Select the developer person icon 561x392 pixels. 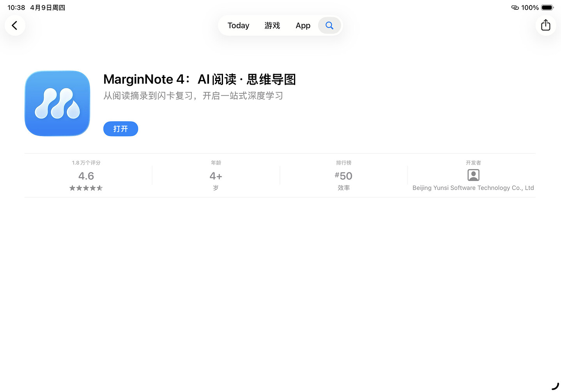click(473, 175)
